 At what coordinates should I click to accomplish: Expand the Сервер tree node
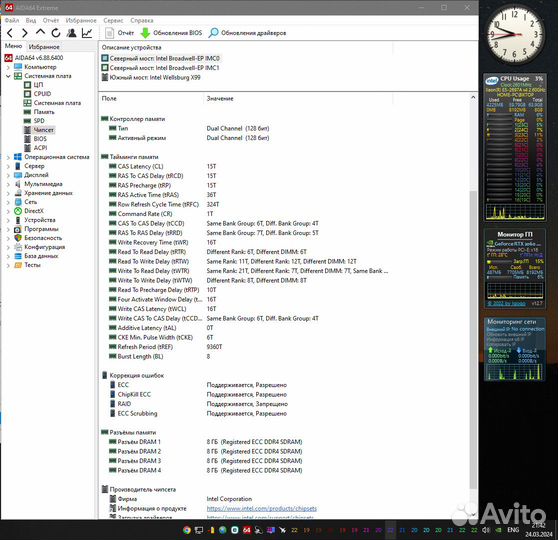tap(8, 166)
